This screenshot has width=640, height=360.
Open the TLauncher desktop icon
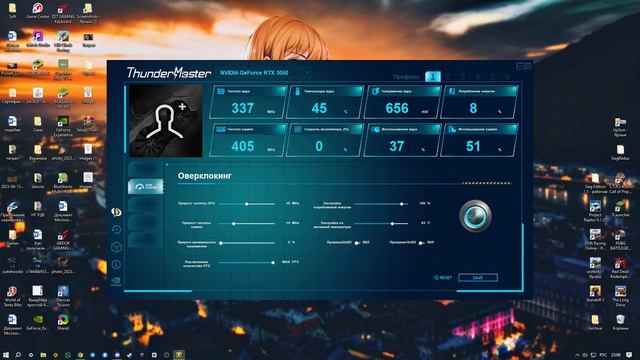click(620, 207)
